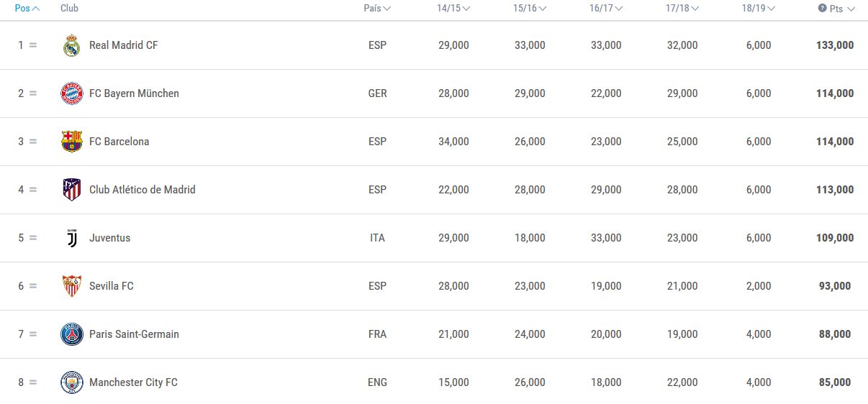Click the FC Barcelona crest
The width and height of the screenshot is (868, 404).
(71, 142)
